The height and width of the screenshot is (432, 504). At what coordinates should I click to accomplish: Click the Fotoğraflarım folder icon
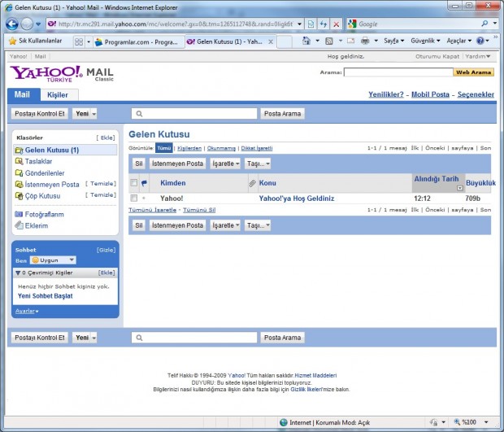[x=19, y=214]
